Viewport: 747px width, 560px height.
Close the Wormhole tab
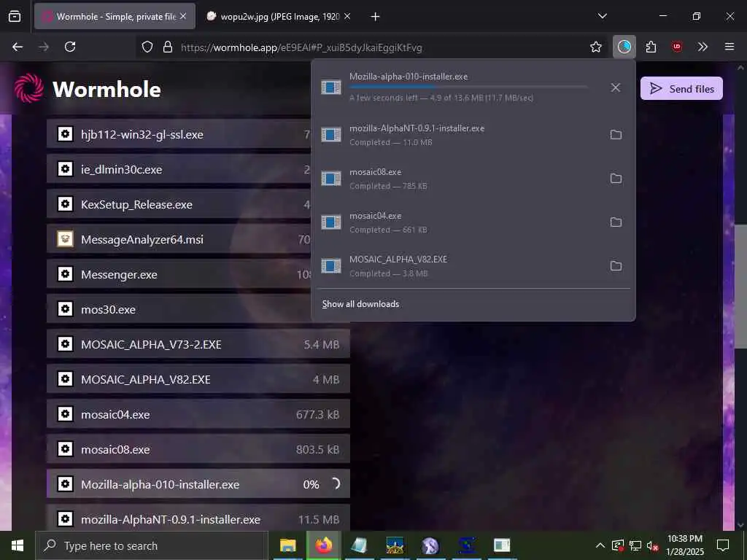pos(183,17)
